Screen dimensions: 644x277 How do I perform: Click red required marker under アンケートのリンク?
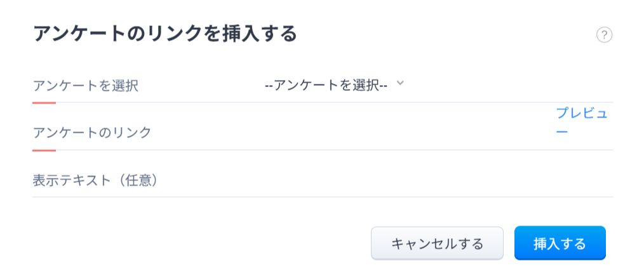click(44, 150)
